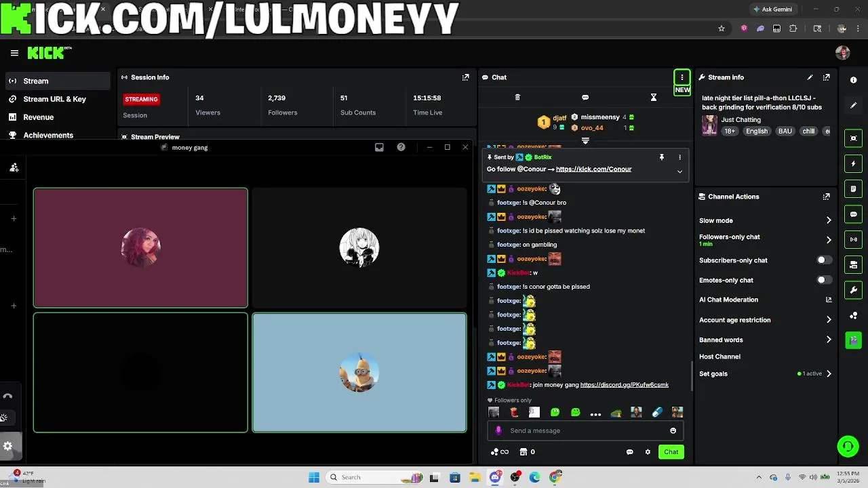Screen dimensions: 868x488
Task: Expand more emotes with three dots
Action: coord(595,413)
